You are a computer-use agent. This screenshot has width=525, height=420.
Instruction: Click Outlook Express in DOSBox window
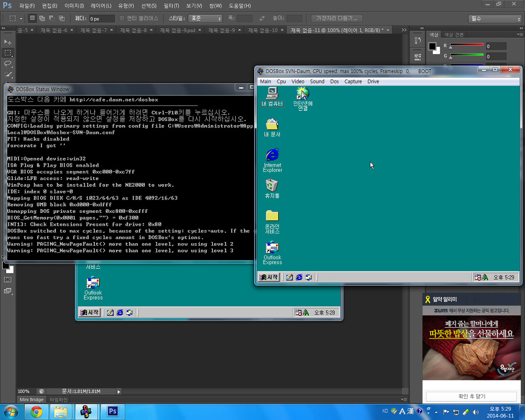tap(272, 252)
